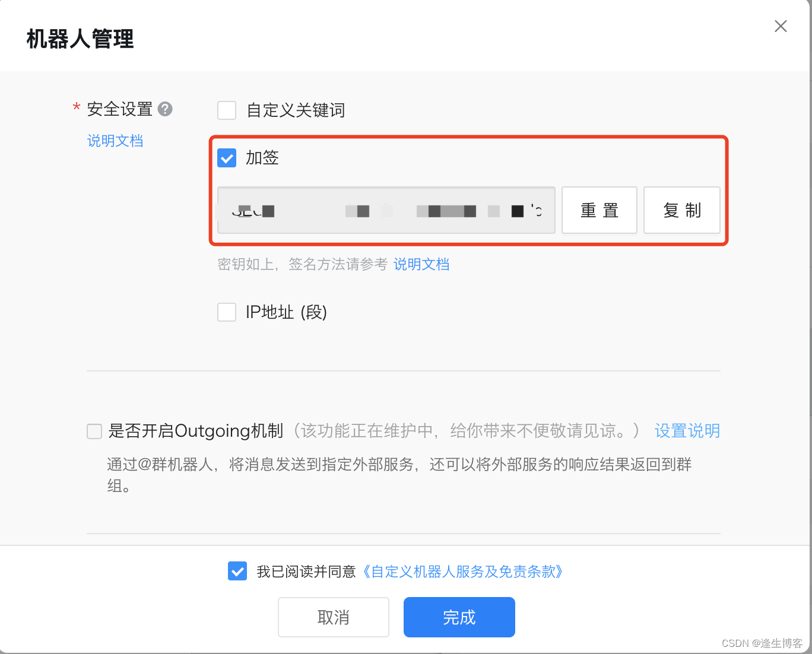This screenshot has height=654, width=812.
Task: Open the 设置说明 link
Action: pyautogui.click(x=687, y=431)
